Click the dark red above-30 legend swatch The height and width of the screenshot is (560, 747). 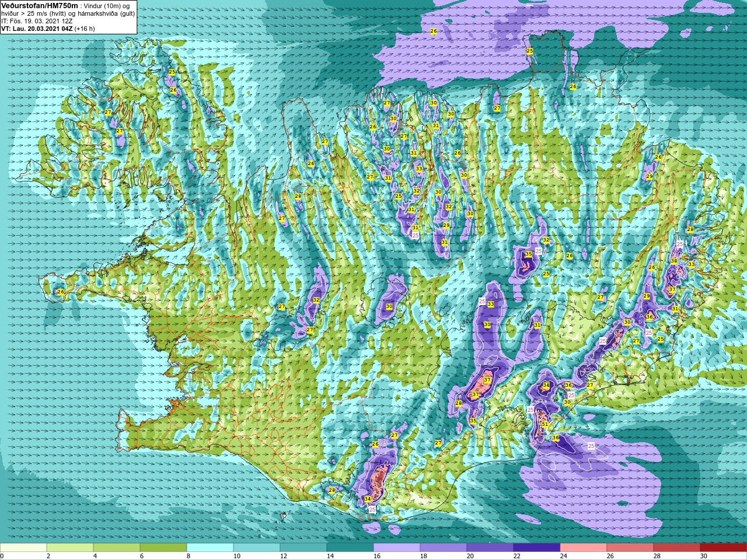click(724, 548)
